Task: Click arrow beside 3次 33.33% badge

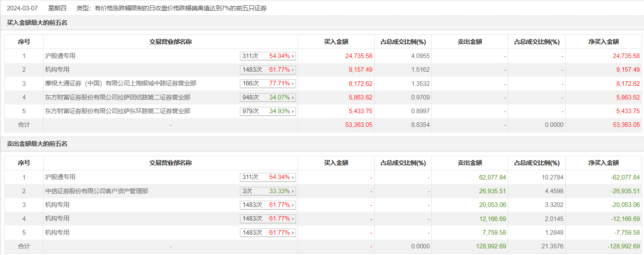Action: click(x=293, y=191)
